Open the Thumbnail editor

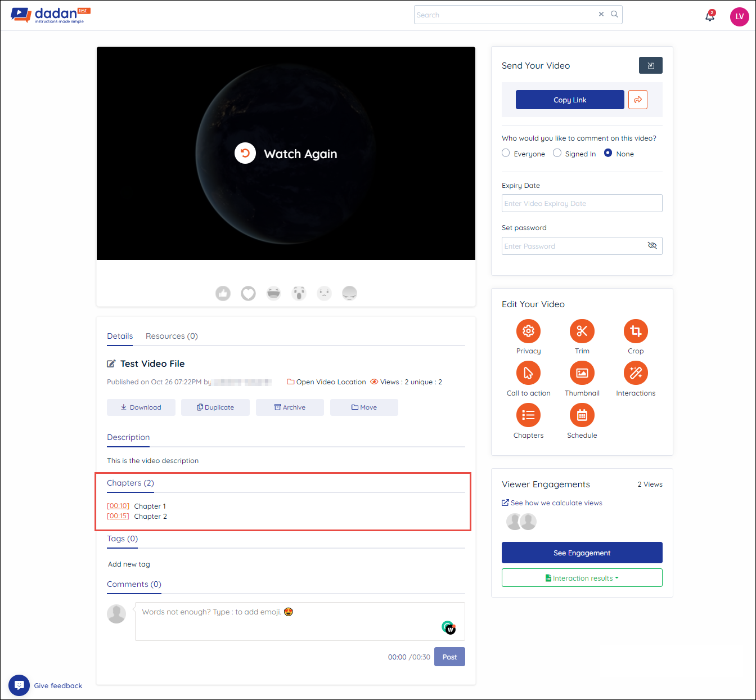coord(582,373)
